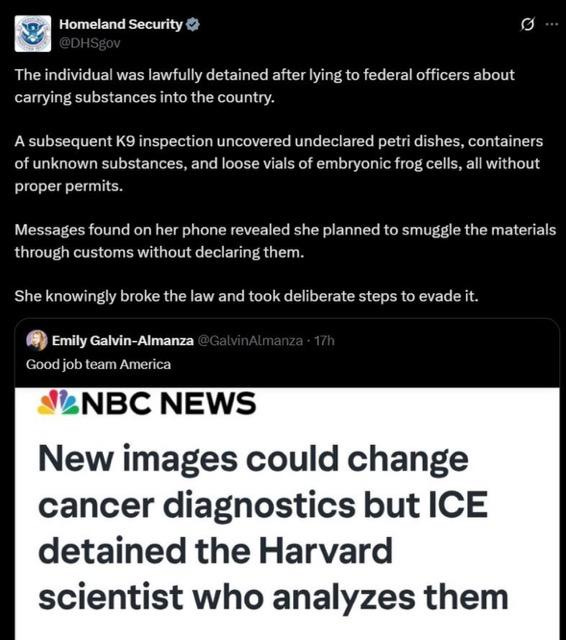This screenshot has width=566, height=640.
Task: Open the @DHSgov handle link
Action: [x=90, y=43]
